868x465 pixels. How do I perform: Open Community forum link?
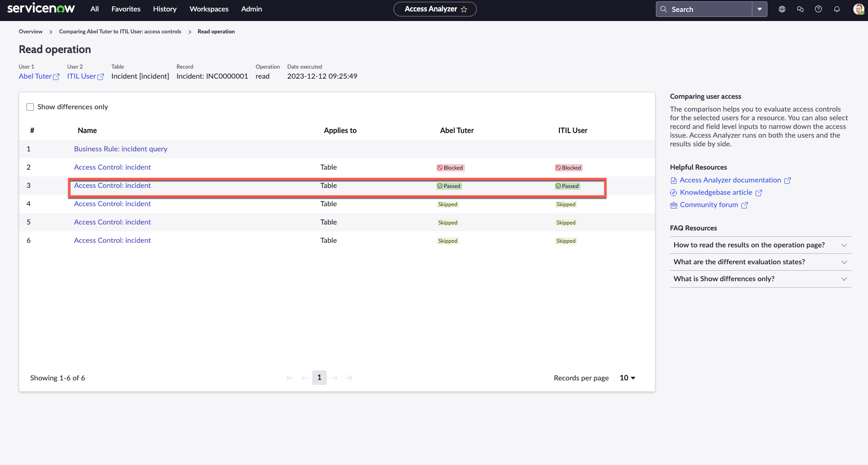[x=709, y=205]
